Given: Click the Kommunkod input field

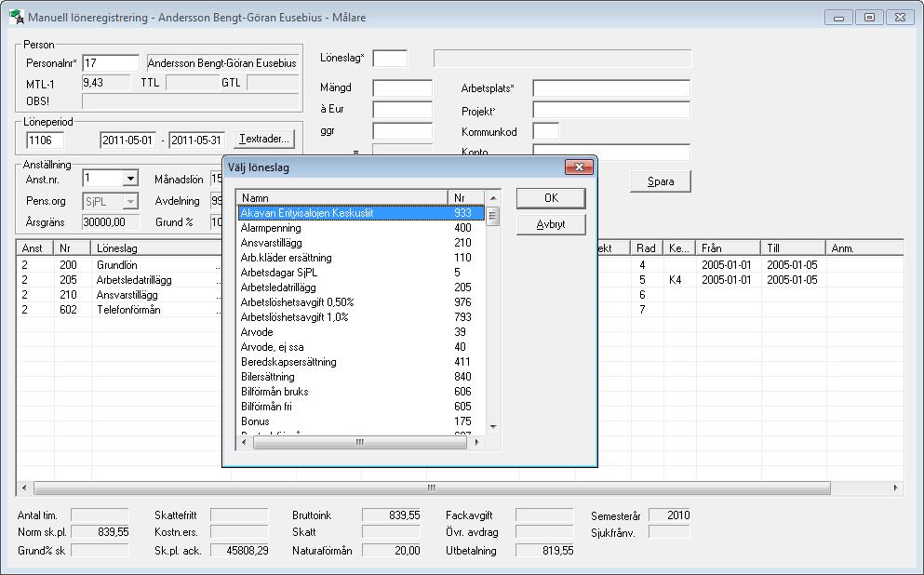Looking at the screenshot, I should [x=545, y=131].
